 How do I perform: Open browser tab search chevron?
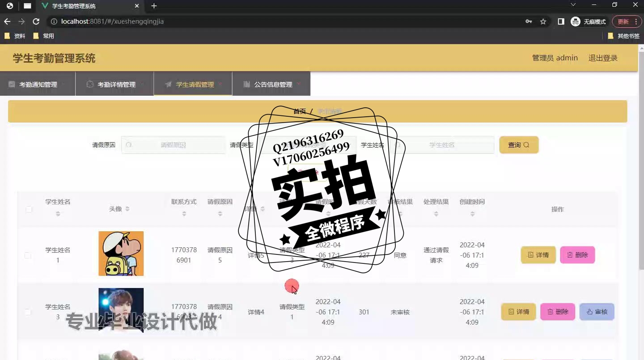(573, 5)
